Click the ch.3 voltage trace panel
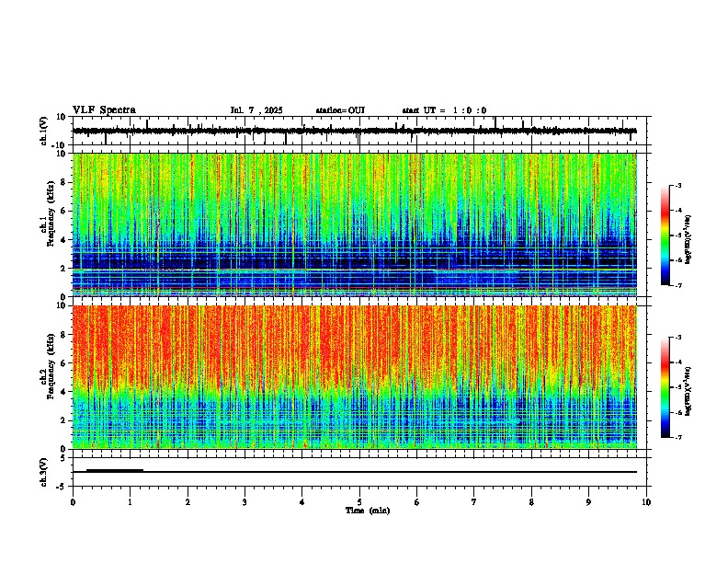This screenshot has width=728, height=563. pos(359,472)
